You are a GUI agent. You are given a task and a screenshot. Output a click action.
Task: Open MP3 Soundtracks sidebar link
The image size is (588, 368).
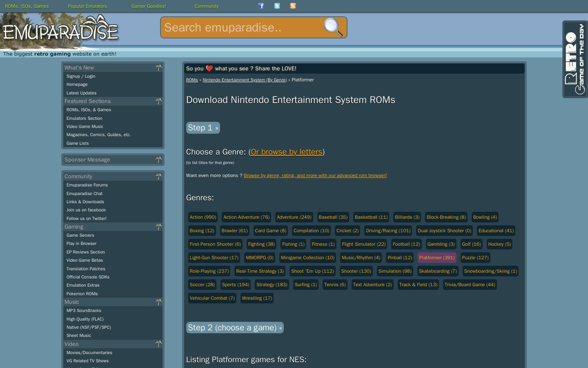coord(84,310)
